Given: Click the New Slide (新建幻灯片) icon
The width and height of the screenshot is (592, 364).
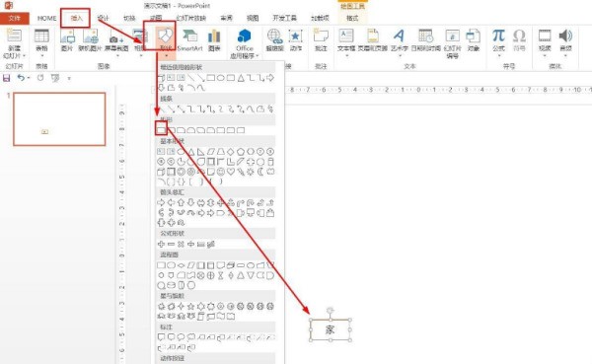Looking at the screenshot, I should pos(14,36).
